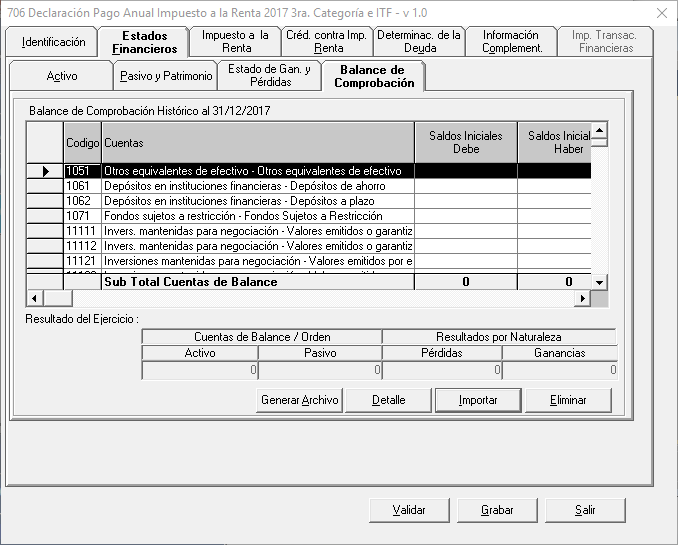Click the Ganancias result value field
The height and width of the screenshot is (545, 678).
560,370
